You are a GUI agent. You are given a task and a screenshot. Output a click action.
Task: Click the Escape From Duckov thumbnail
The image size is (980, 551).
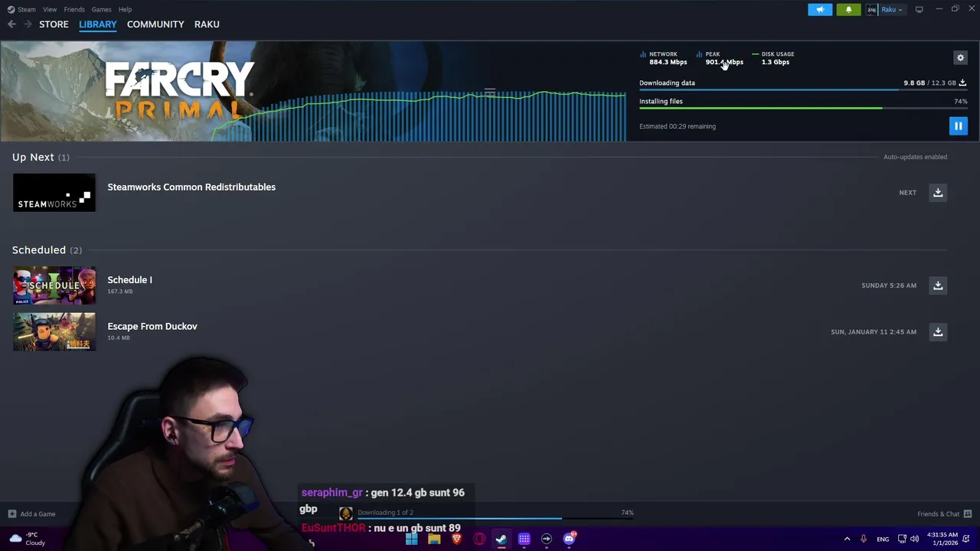pyautogui.click(x=54, y=331)
